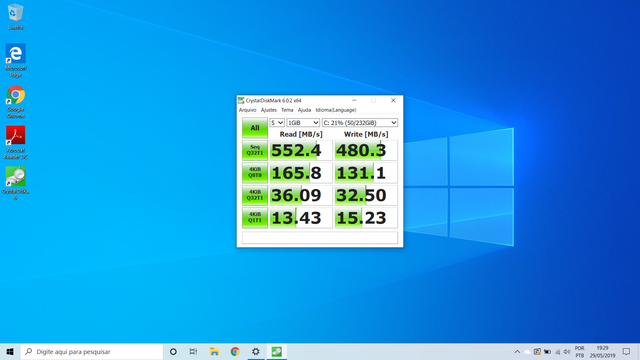This screenshot has width=640, height=360.
Task: Switch to CrystalDiskMark in the taskbar
Action: coord(277,351)
